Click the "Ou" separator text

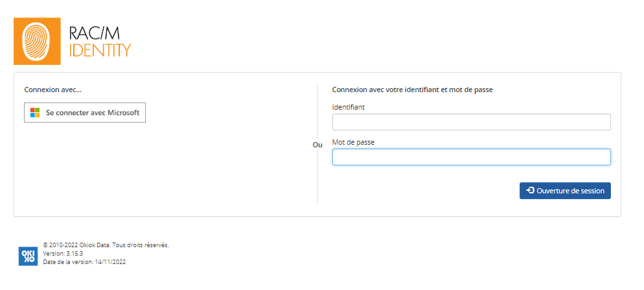[317, 145]
